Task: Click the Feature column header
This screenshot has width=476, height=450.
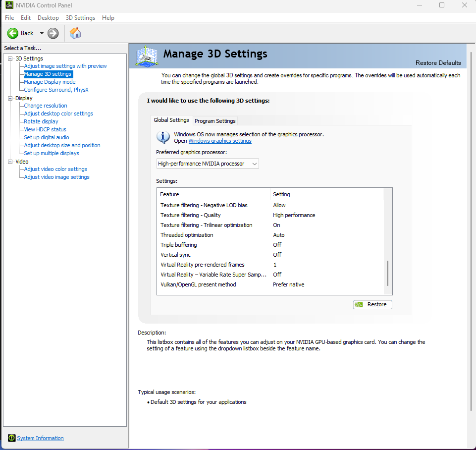Action: tap(213, 194)
